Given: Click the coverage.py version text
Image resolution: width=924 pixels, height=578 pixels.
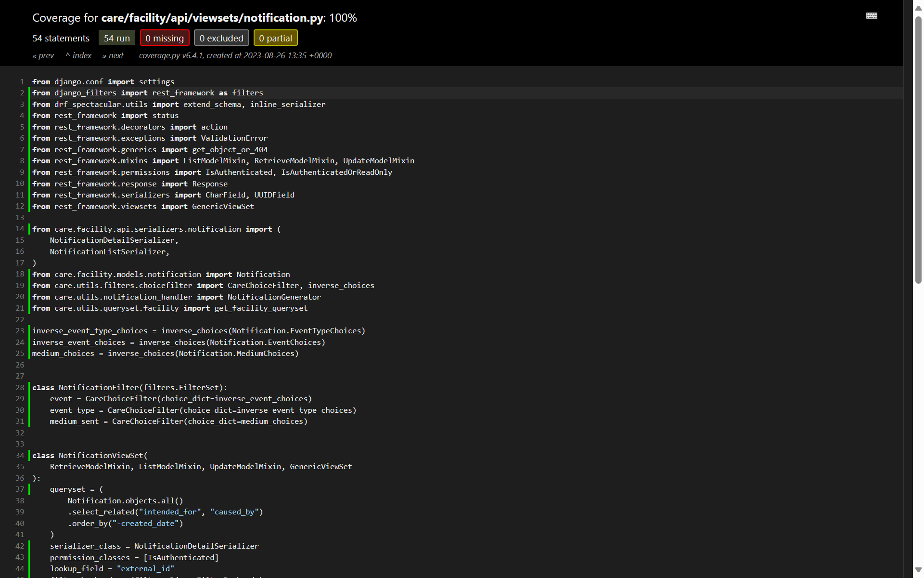Looking at the screenshot, I should coord(235,55).
